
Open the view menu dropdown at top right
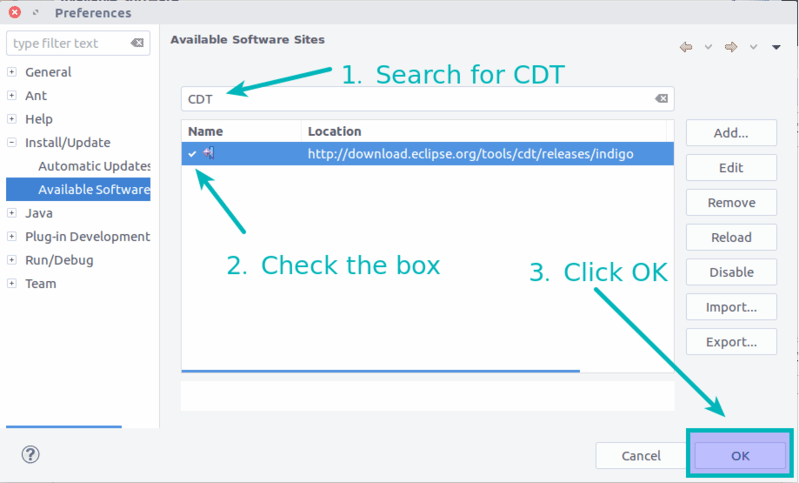(x=775, y=47)
